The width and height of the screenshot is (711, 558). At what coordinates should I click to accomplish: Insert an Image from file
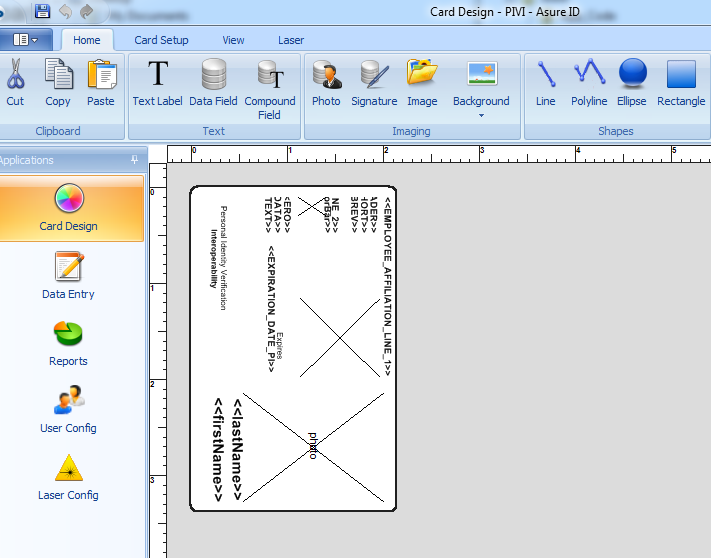point(422,83)
